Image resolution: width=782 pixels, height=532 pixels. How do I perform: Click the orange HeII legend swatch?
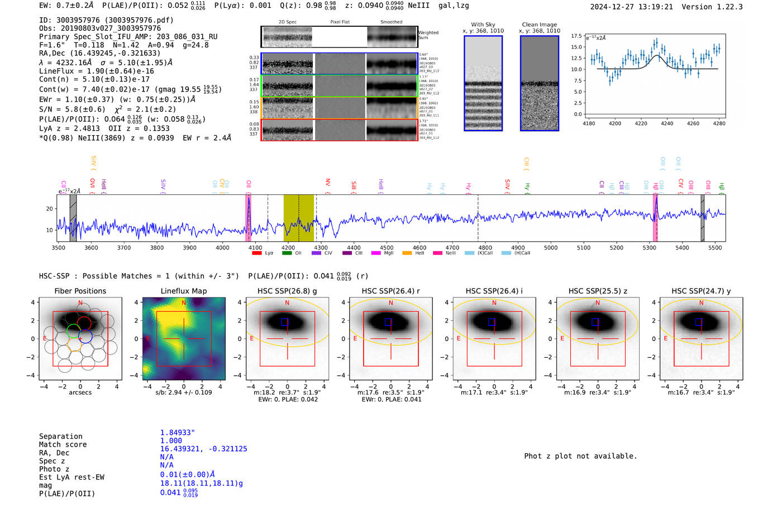pyautogui.click(x=407, y=253)
